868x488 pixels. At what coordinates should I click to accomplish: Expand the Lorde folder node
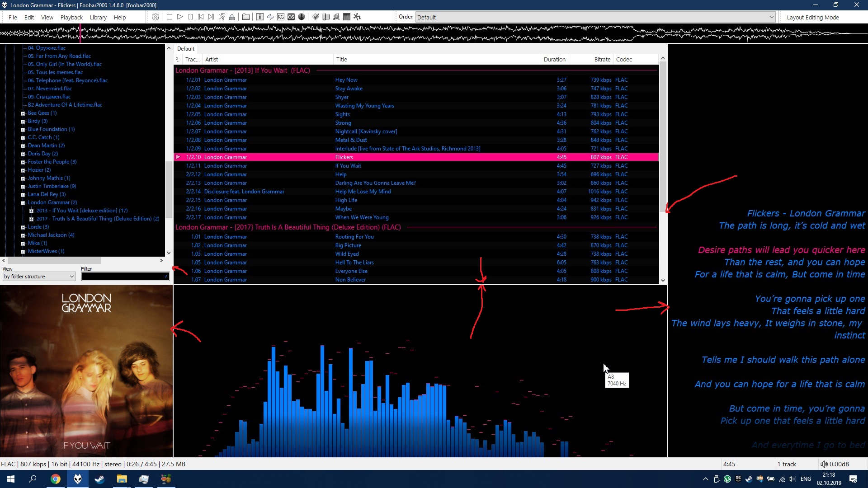(23, 227)
